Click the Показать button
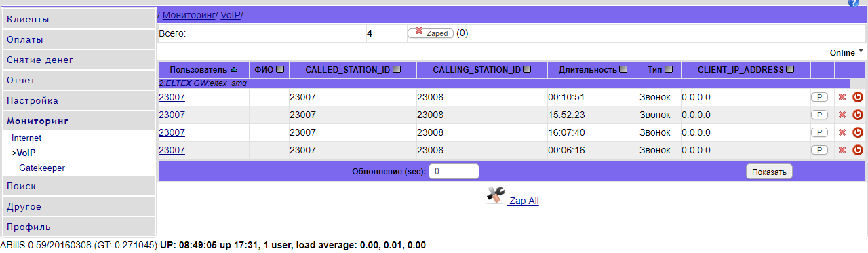The width and height of the screenshot is (868, 253). pyautogui.click(x=769, y=172)
